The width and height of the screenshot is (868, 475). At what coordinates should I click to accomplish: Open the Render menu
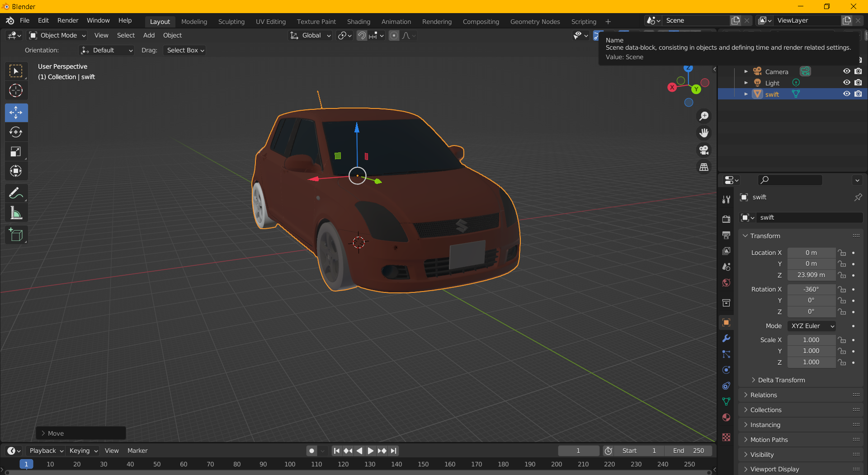click(x=68, y=21)
